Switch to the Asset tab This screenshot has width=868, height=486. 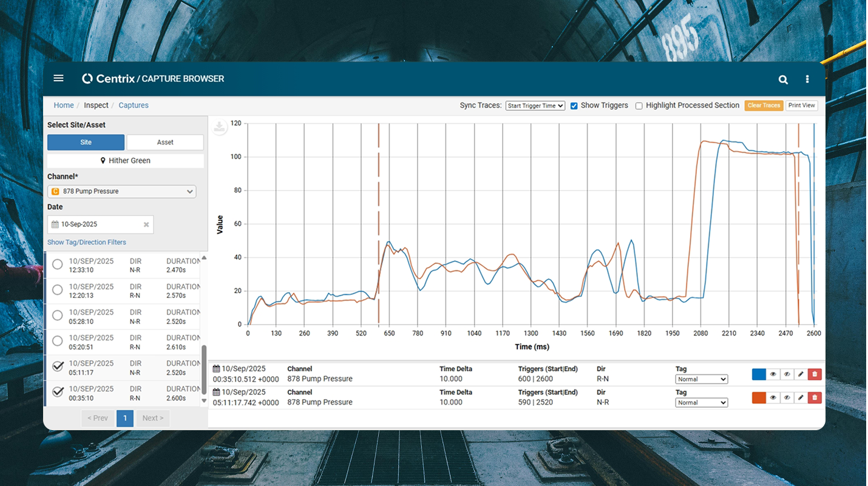click(165, 142)
